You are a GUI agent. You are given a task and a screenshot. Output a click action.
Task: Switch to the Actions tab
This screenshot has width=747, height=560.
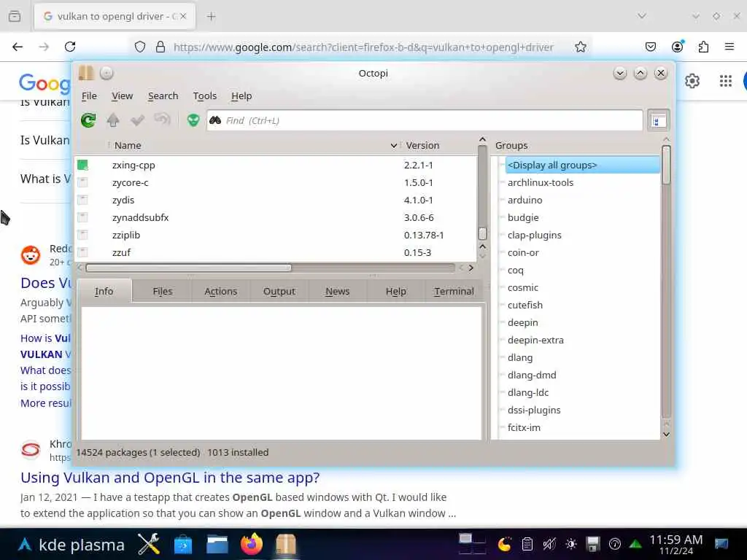click(220, 291)
